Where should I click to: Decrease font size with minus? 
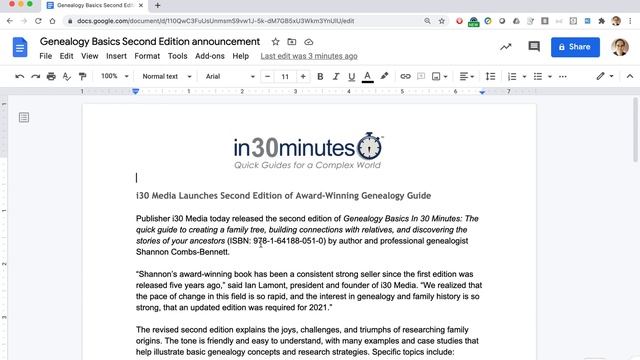pos(267,76)
